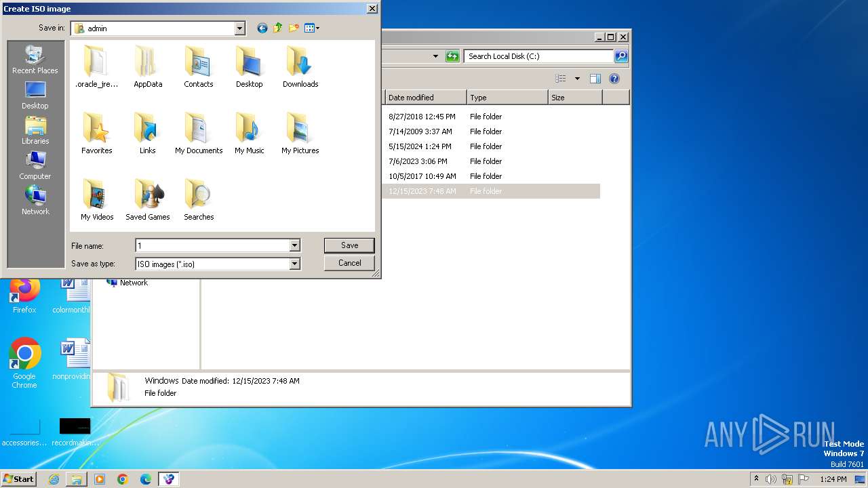Open Explorer view options dropdown arrow
Image resolution: width=868 pixels, height=488 pixels.
pos(577,79)
